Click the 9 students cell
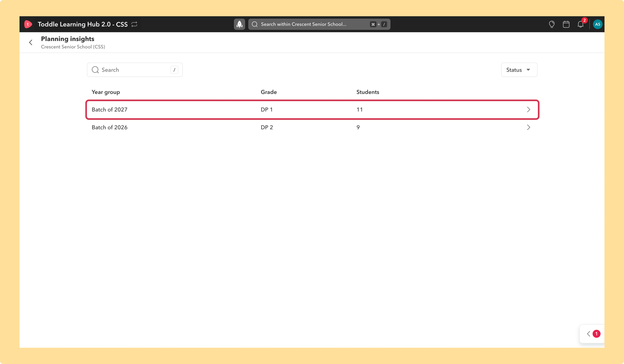 (x=358, y=127)
